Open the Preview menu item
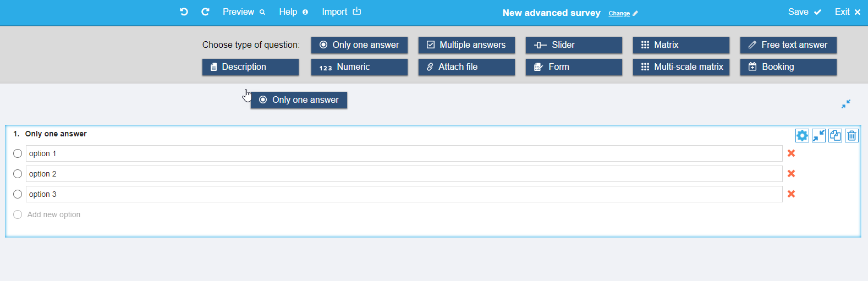The height and width of the screenshot is (281, 868). pyautogui.click(x=244, y=12)
